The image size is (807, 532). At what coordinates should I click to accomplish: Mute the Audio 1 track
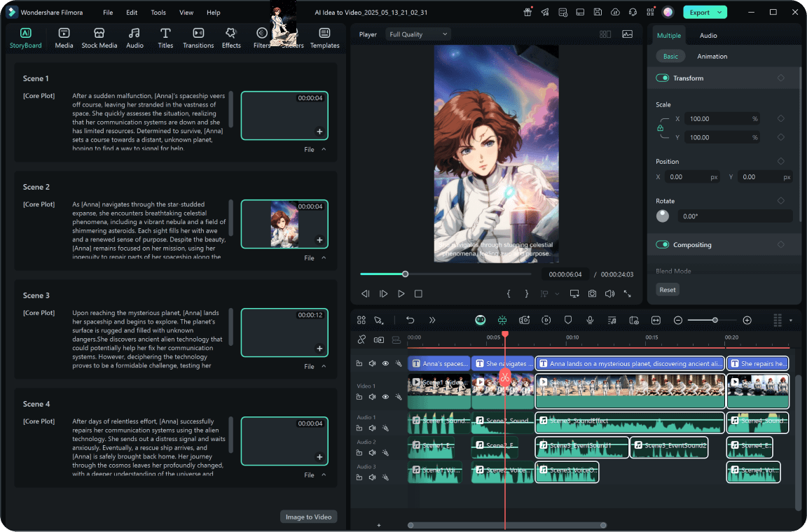(372, 428)
